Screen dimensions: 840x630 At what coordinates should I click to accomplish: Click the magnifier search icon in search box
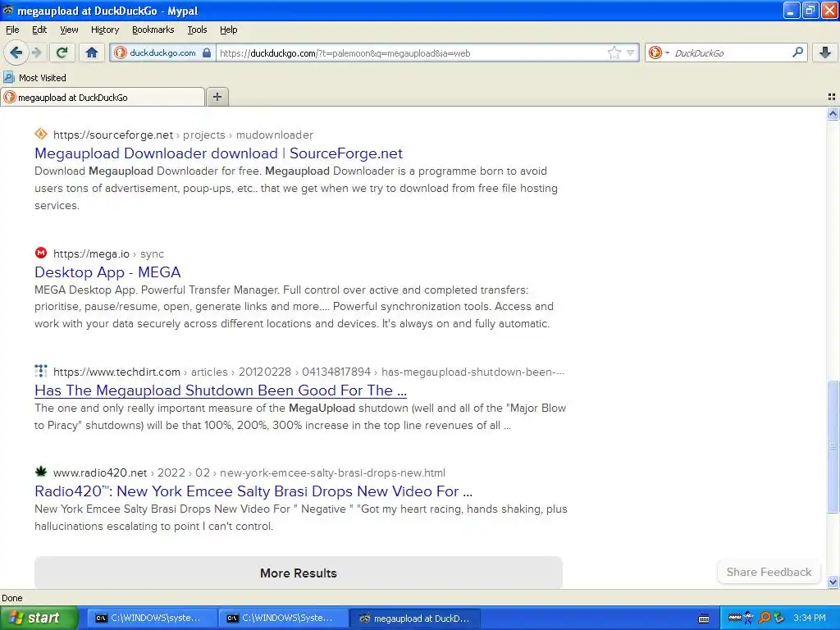pos(797,52)
